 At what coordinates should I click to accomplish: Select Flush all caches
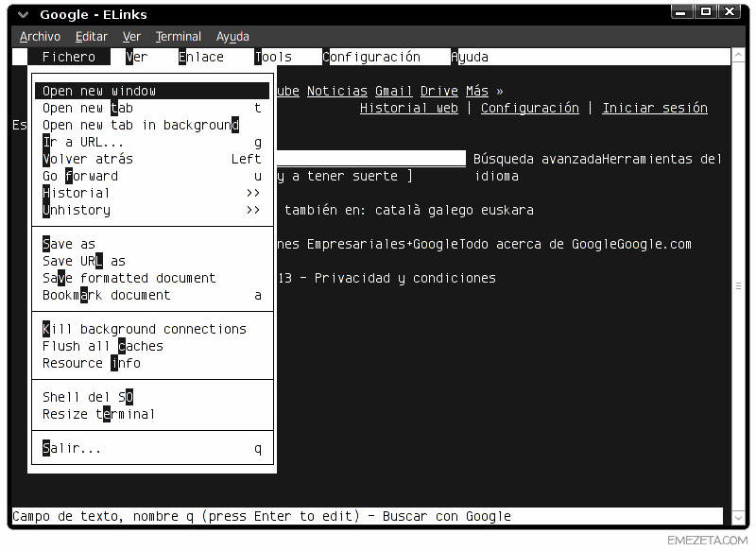point(152,346)
